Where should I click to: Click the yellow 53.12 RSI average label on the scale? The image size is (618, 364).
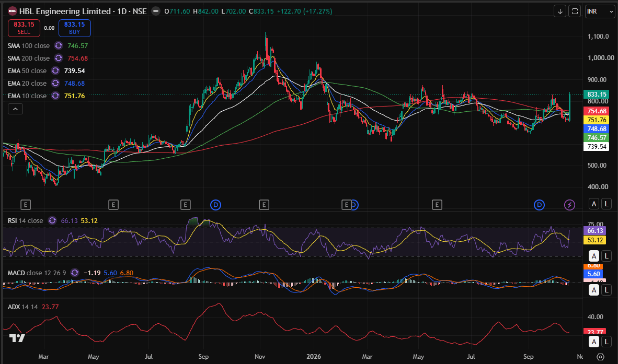(595, 240)
